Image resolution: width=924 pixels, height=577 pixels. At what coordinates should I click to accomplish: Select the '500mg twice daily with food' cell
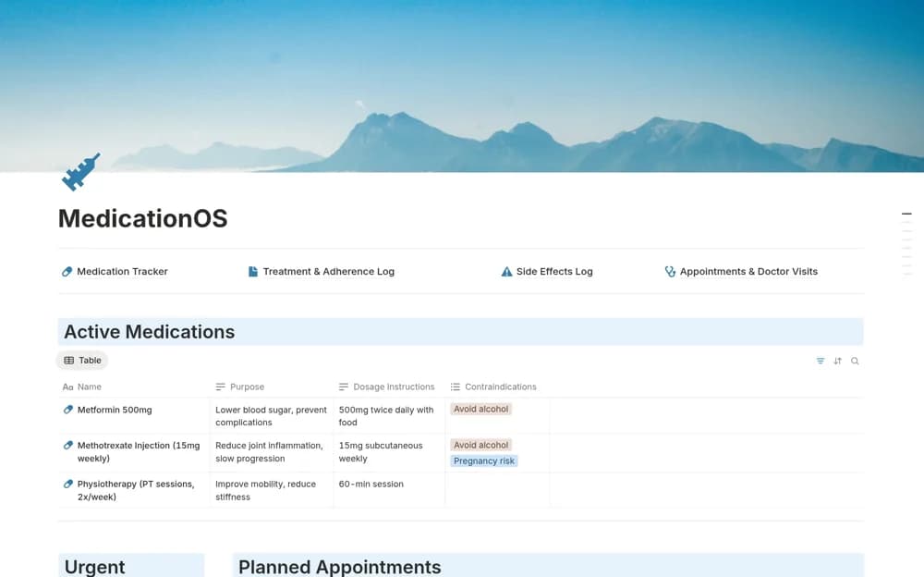pos(389,416)
